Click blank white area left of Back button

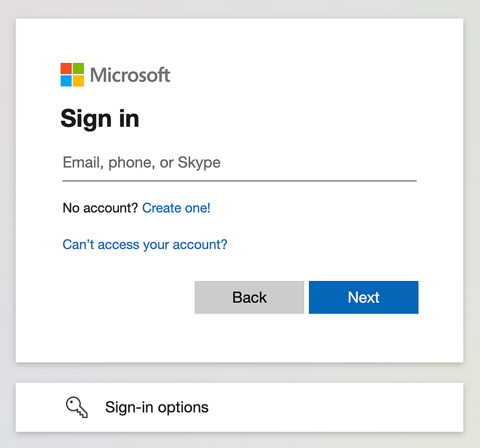[x=120, y=297]
